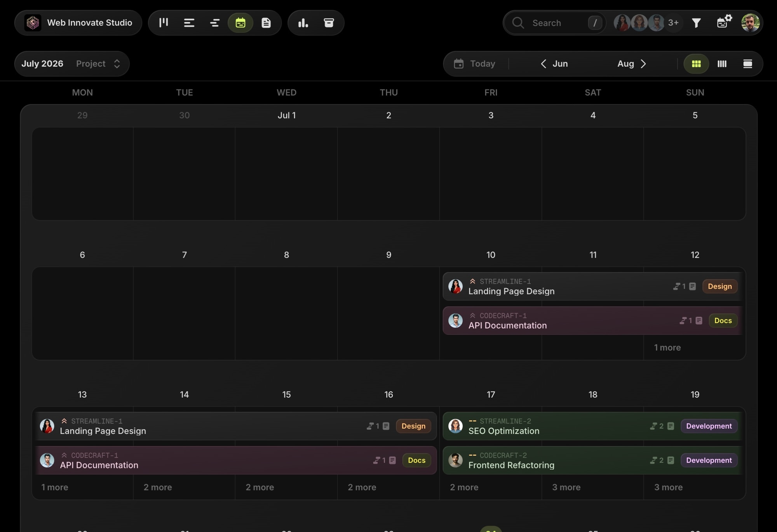777x532 pixels.
Task: Click the slash shortcut key badge
Action: (x=595, y=23)
